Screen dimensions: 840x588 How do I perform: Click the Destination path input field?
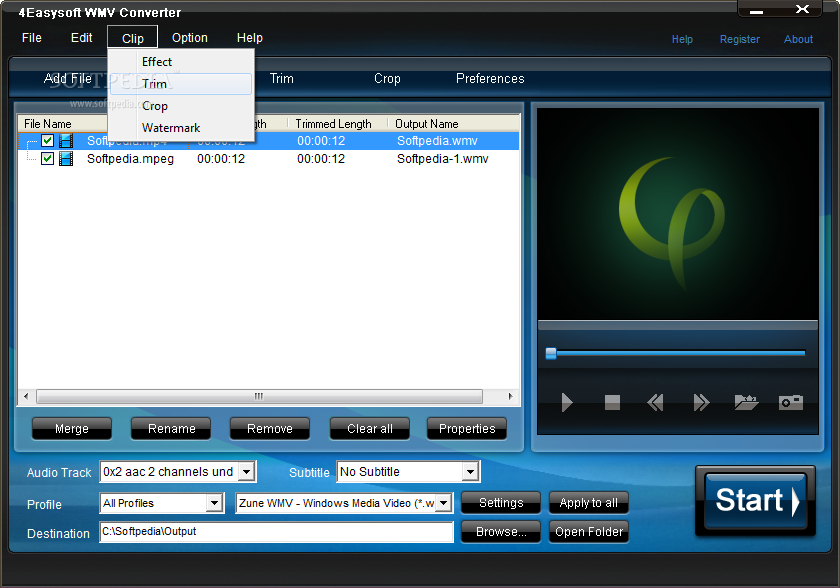coord(276,532)
